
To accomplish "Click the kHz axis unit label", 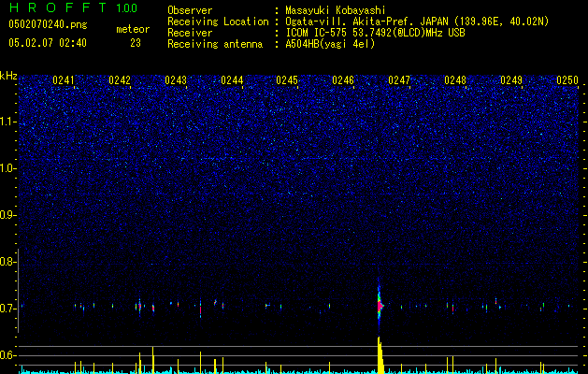I will coord(8,76).
